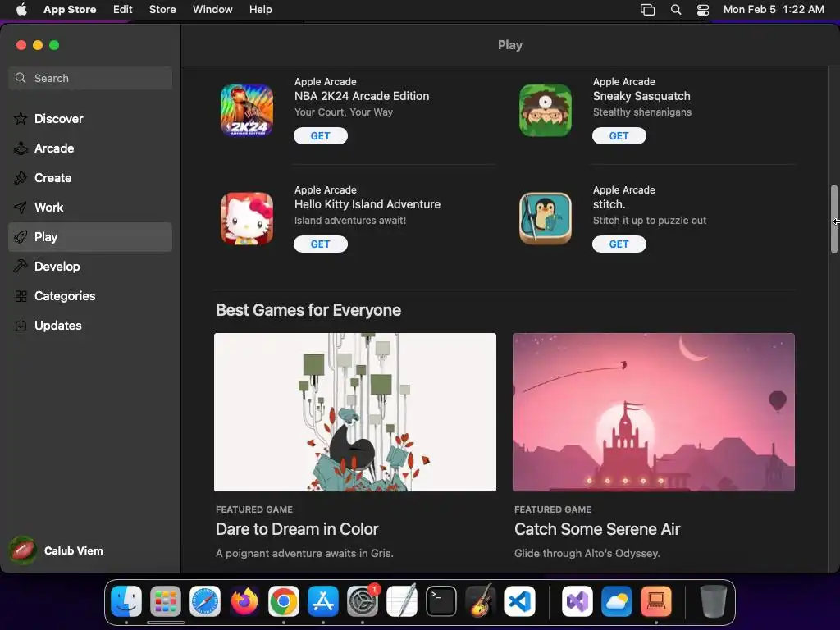Open the window switcher icon in menu bar
Viewport: 840px width, 630px height.
tap(648, 10)
